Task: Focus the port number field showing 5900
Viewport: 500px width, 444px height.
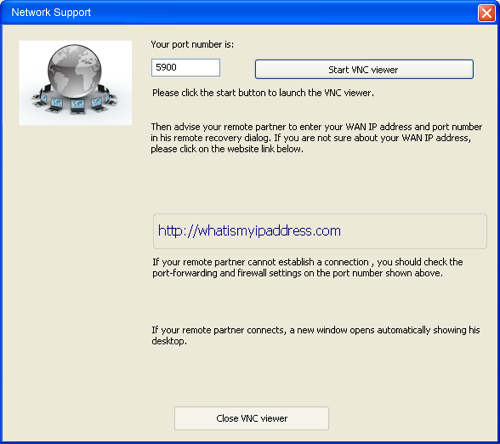Action: click(185, 68)
